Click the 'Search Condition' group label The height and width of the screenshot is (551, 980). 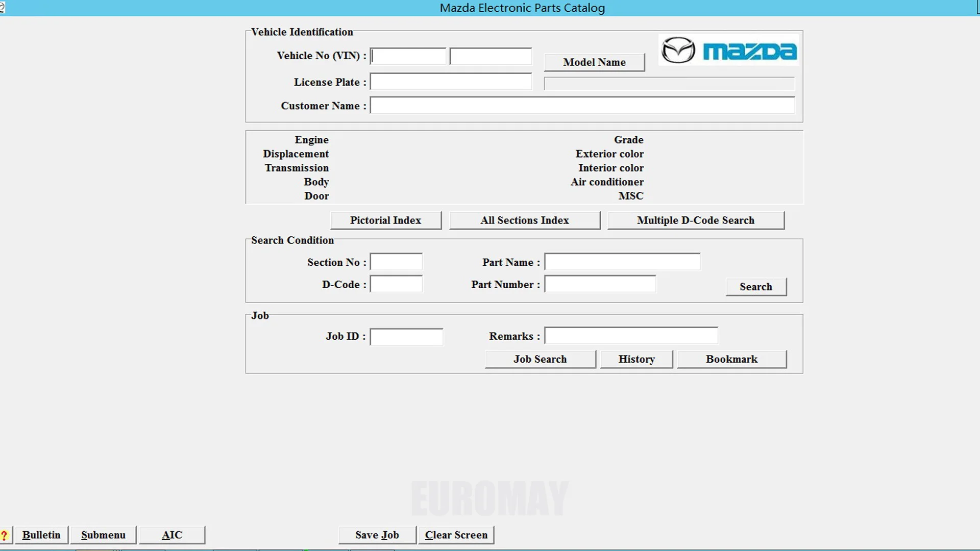click(292, 240)
